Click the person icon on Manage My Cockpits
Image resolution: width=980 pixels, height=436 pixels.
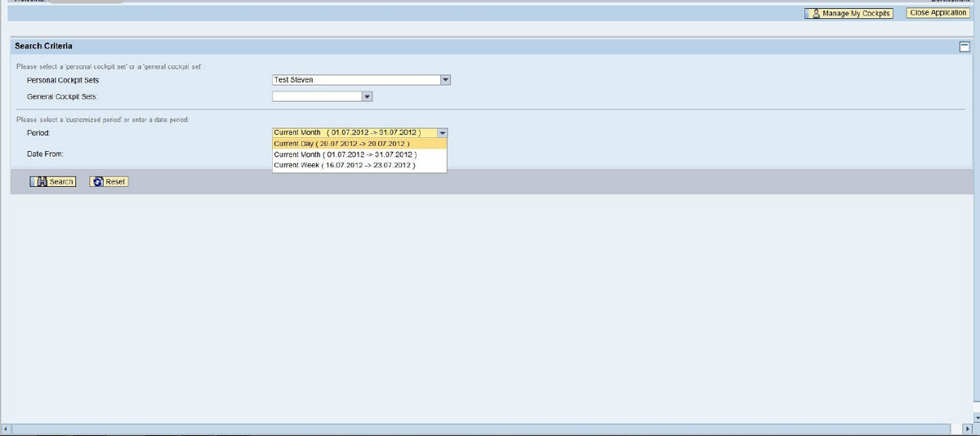(x=815, y=14)
